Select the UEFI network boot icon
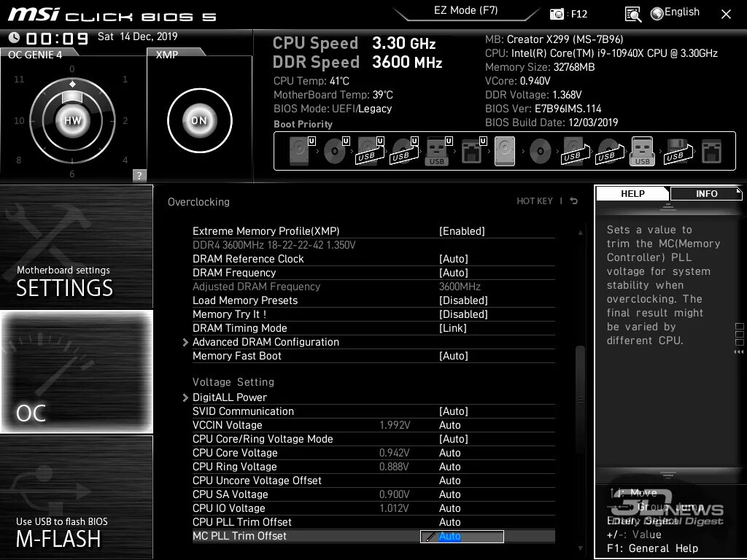Viewport: 747px width, 560px height. click(x=473, y=151)
